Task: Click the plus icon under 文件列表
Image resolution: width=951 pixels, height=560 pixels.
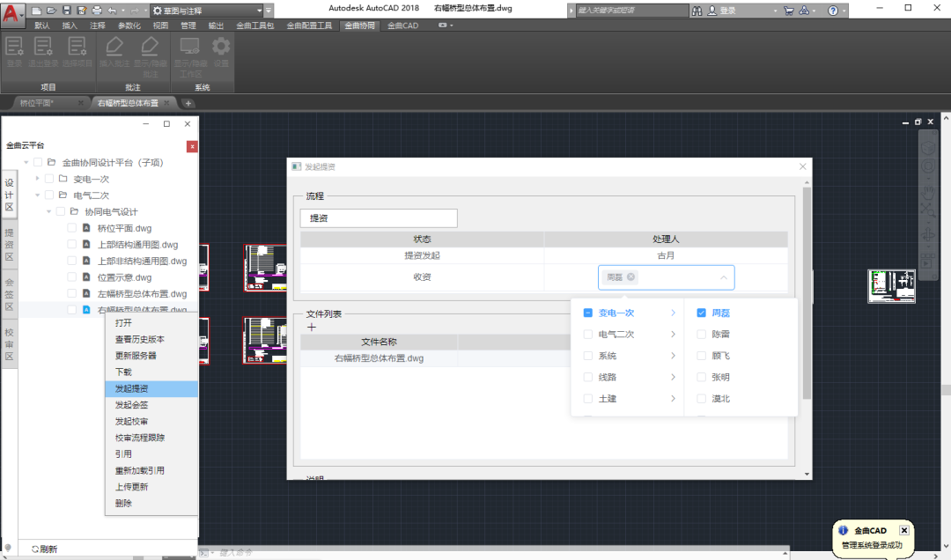Action: click(x=311, y=328)
